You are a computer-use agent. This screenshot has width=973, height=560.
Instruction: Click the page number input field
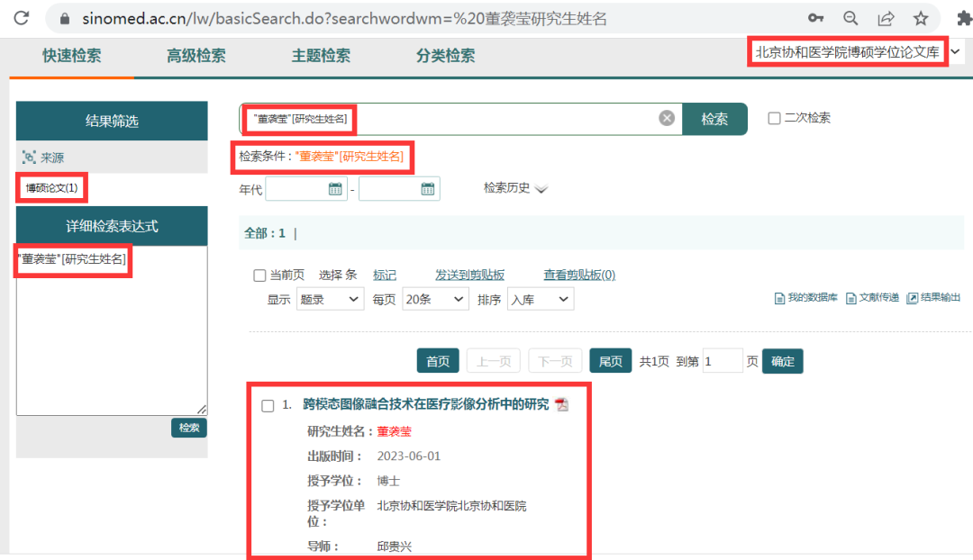(x=723, y=361)
